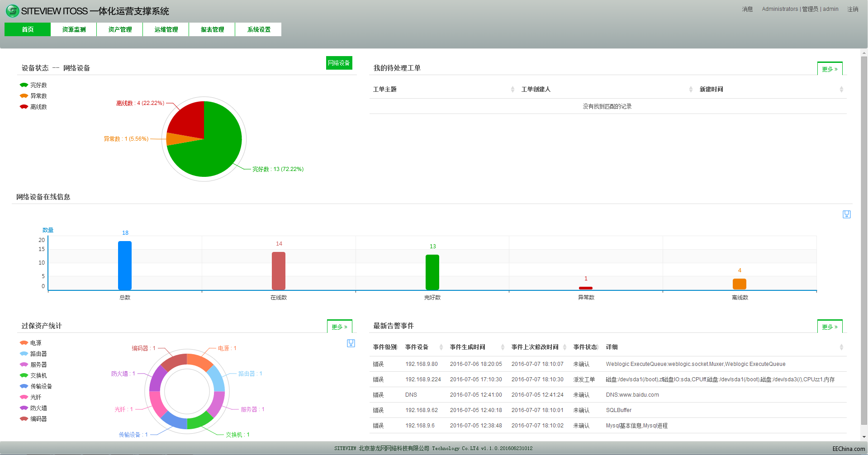The image size is (868, 455).
Task: Save the network device online chart image
Action: pyautogui.click(x=846, y=214)
